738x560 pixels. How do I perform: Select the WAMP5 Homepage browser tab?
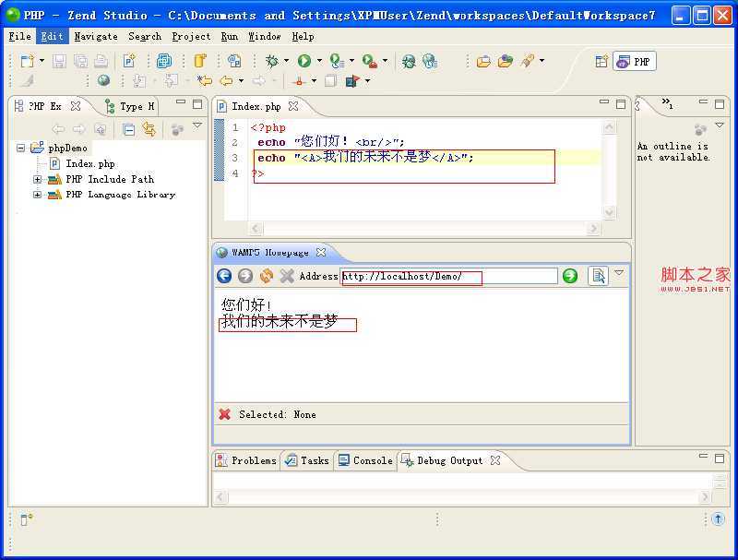(270, 253)
